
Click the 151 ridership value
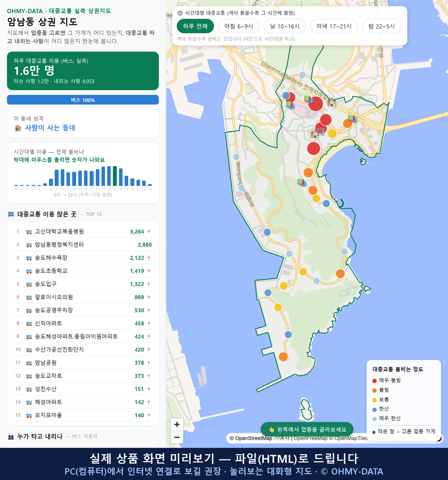(139, 389)
